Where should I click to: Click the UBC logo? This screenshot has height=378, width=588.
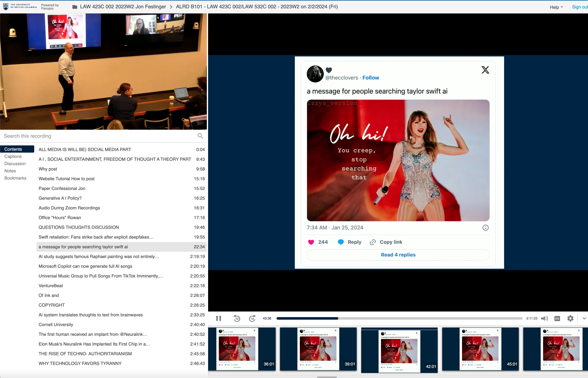point(20,6)
